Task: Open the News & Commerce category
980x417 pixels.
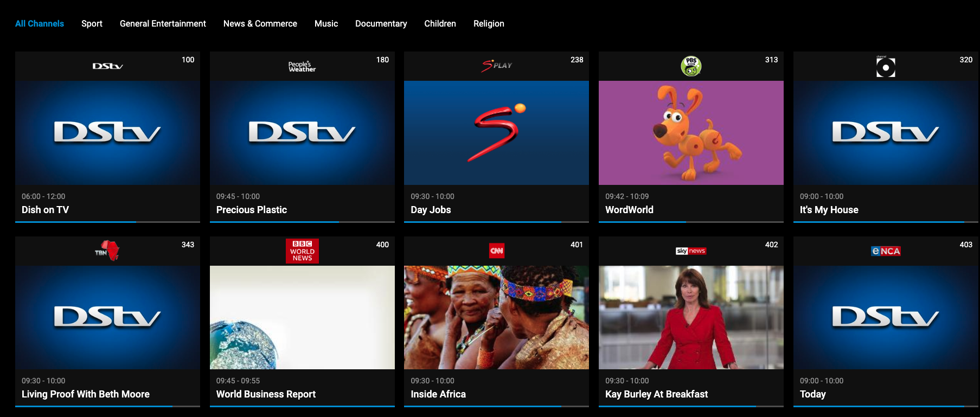Action: click(260, 24)
